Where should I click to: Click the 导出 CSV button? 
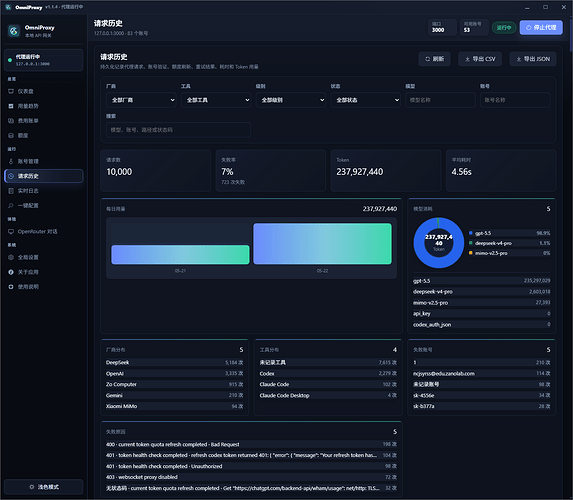pos(480,59)
